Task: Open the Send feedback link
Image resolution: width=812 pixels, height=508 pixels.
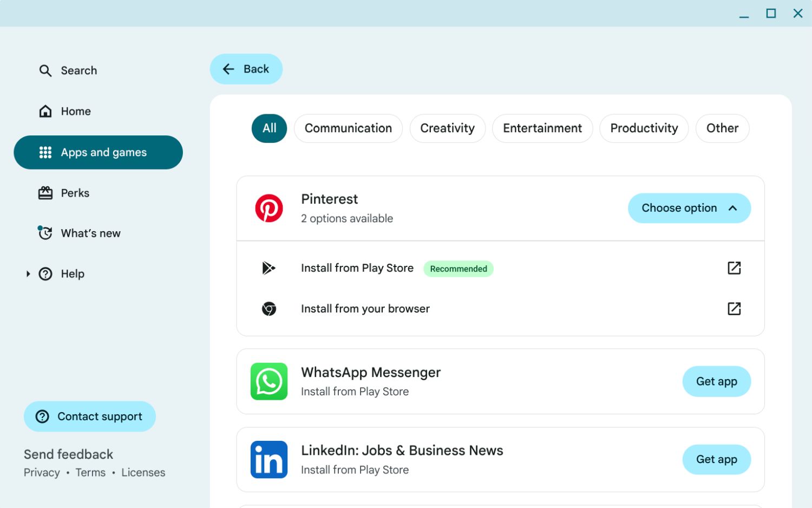Action: pyautogui.click(x=68, y=454)
